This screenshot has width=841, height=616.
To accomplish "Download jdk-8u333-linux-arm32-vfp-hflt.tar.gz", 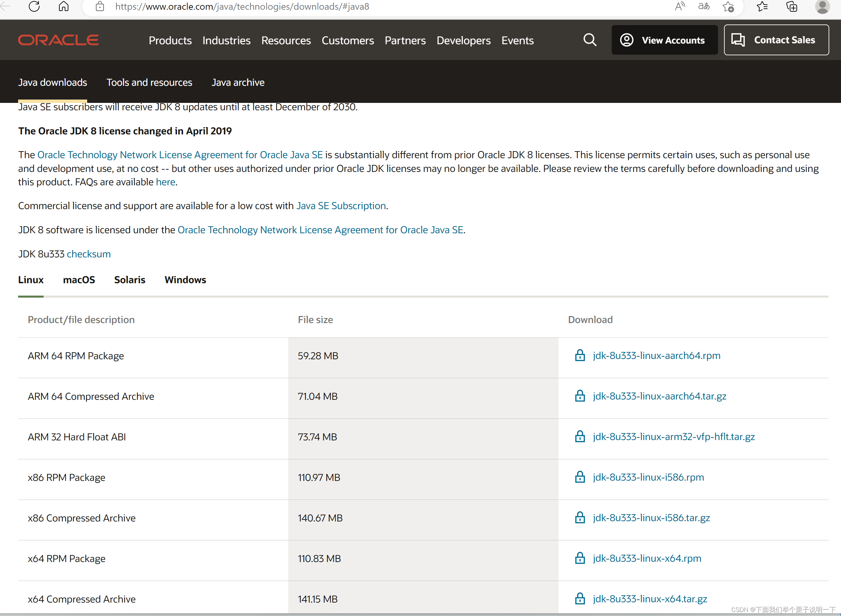I will (x=673, y=437).
